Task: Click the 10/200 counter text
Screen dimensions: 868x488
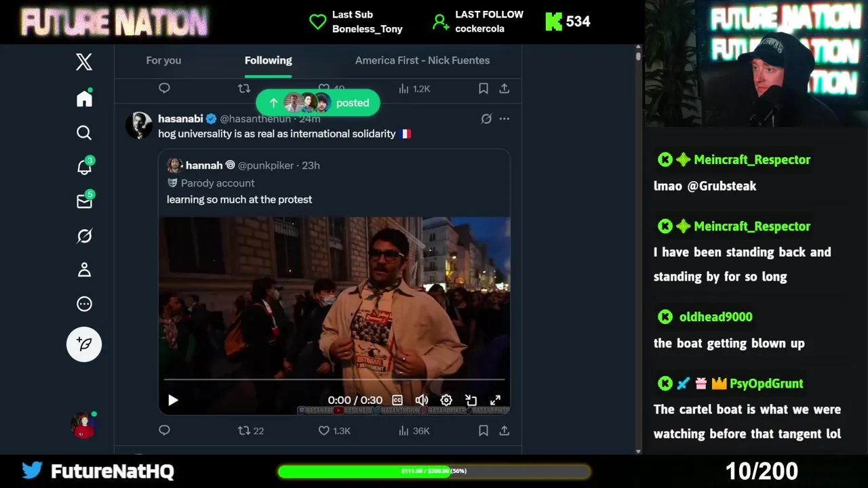Action: pyautogui.click(x=762, y=470)
